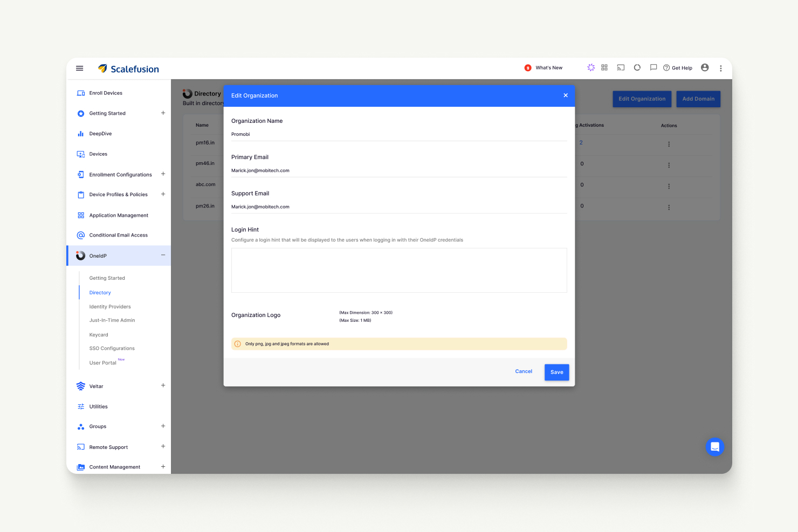Click the Devices sidebar icon
Viewport: 798px width, 532px height.
(80, 154)
